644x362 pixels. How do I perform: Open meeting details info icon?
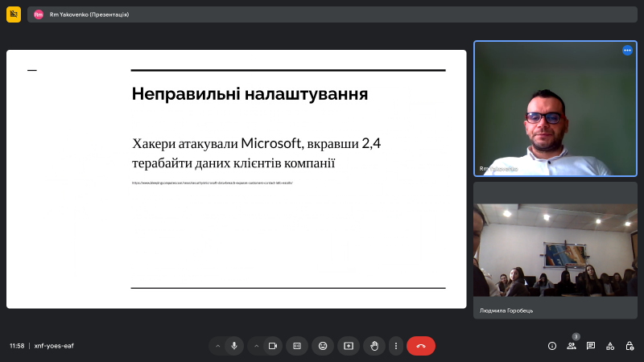point(552,346)
